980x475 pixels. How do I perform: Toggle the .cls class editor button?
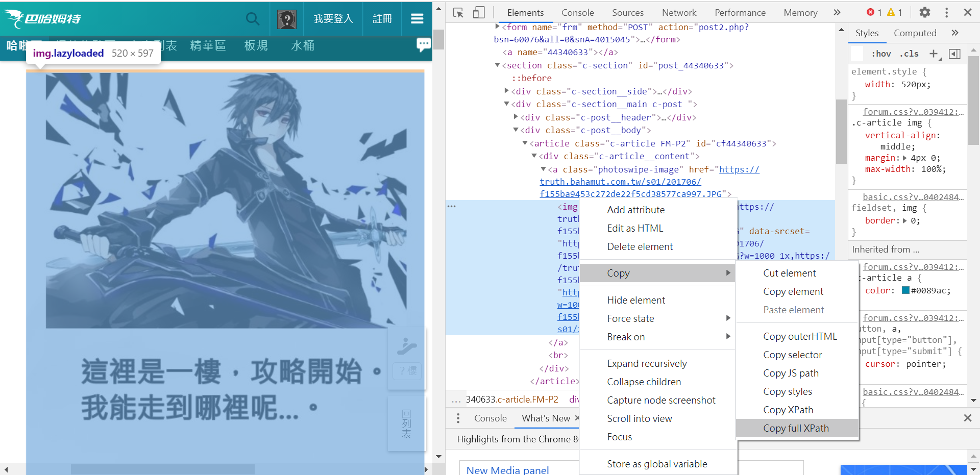click(909, 54)
